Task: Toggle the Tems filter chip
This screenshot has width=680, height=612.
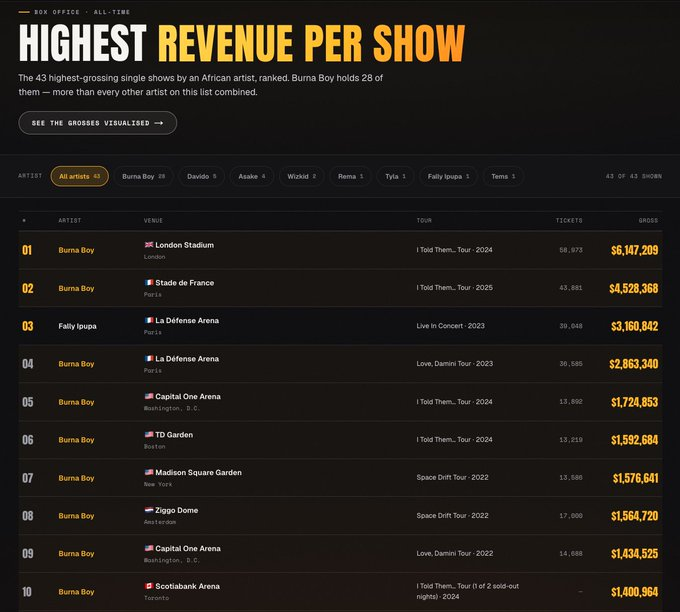Action: pos(503,176)
